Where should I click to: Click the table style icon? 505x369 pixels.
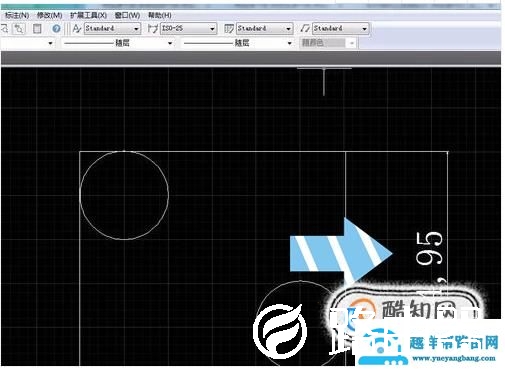[229, 29]
